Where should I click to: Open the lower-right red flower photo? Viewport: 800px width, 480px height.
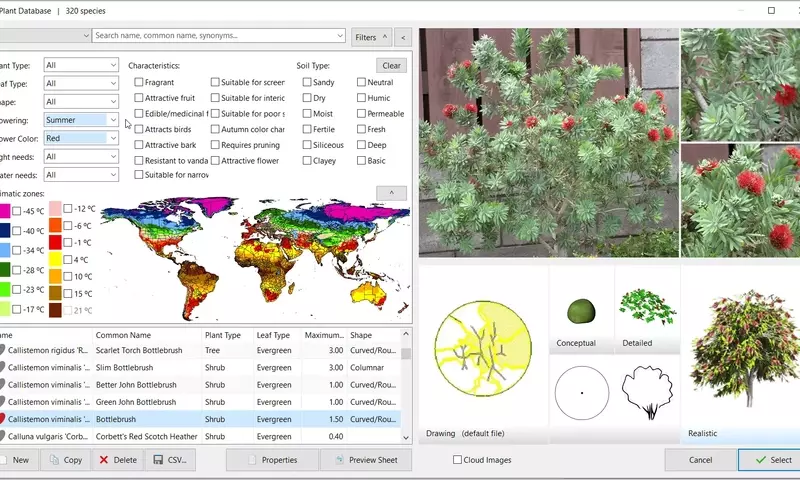(x=740, y=200)
